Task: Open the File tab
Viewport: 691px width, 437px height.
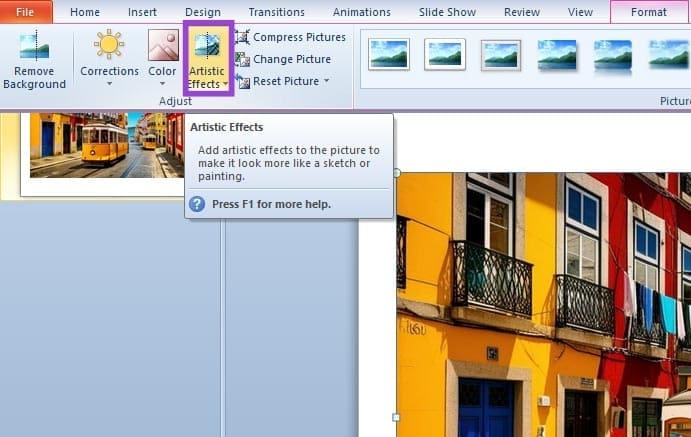Action: (x=26, y=12)
